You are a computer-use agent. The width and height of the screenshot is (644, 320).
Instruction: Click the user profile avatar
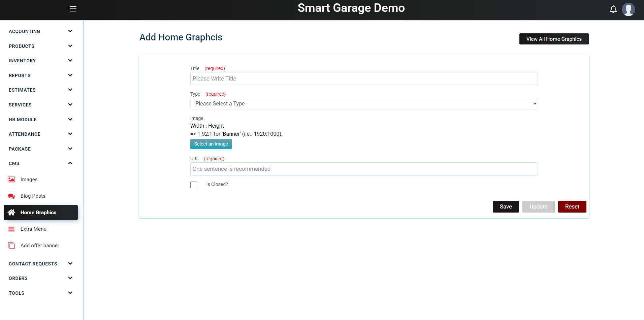[628, 9]
